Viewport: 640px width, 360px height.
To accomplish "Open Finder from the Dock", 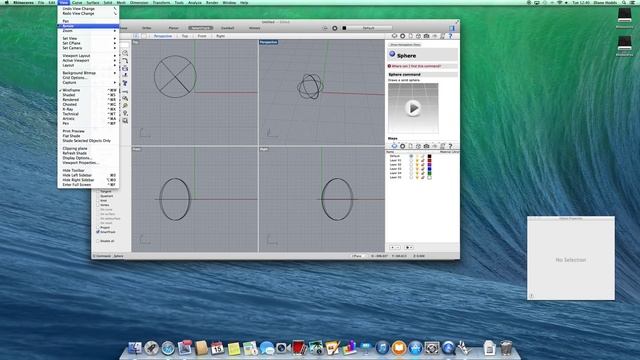I will [x=134, y=348].
